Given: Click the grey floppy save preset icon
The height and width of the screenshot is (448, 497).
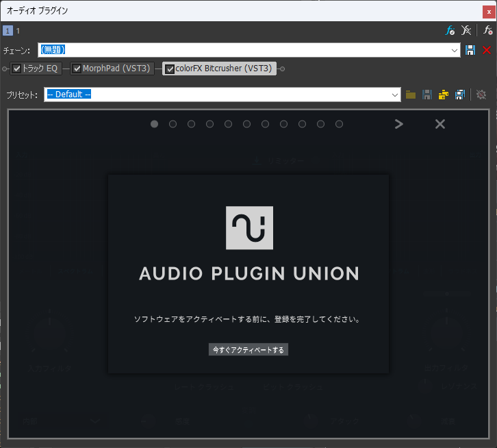Looking at the screenshot, I should click(x=427, y=95).
